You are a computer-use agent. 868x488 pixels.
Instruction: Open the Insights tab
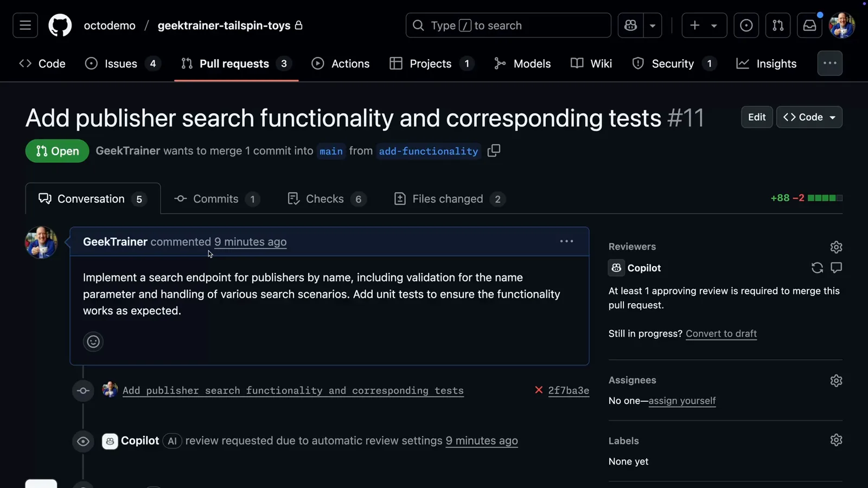point(766,63)
